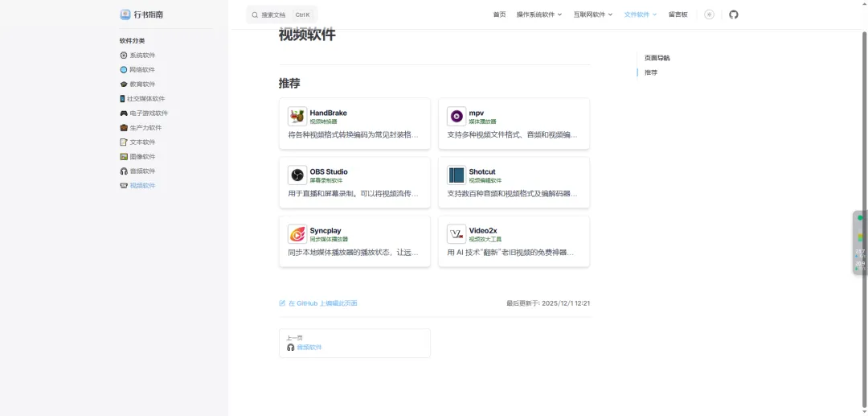Click the 系统软件 sidebar icon
This screenshot has width=868, height=416.
pyautogui.click(x=124, y=56)
